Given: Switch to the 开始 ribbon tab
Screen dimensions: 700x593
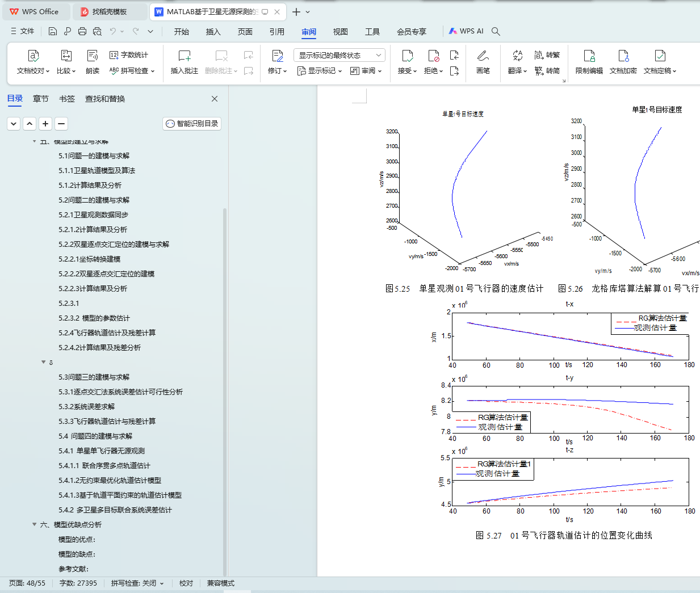Looking at the screenshot, I should [x=182, y=32].
